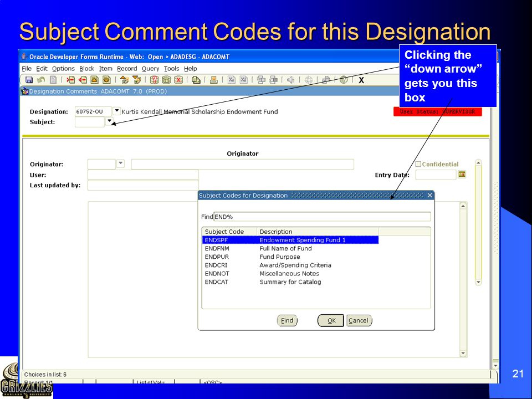Close the Subject Codes for Designation dialog

point(429,195)
